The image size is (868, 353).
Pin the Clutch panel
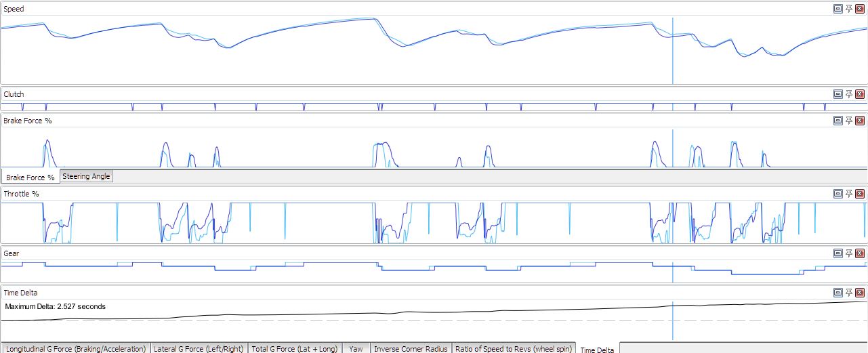[849, 94]
